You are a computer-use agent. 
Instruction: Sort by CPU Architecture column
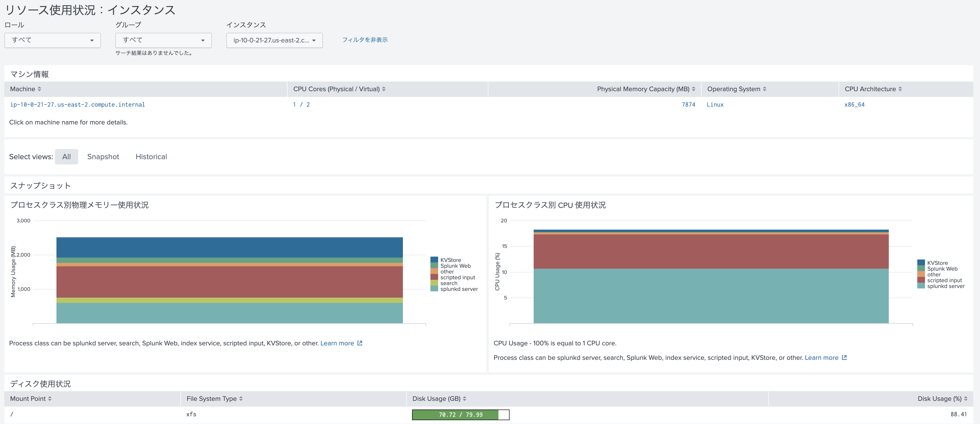point(900,89)
